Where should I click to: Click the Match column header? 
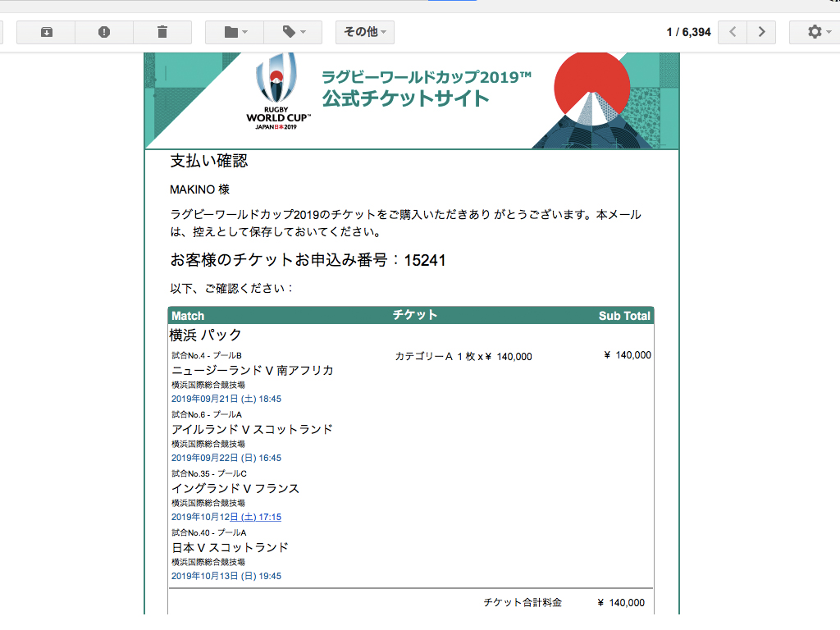(x=188, y=316)
